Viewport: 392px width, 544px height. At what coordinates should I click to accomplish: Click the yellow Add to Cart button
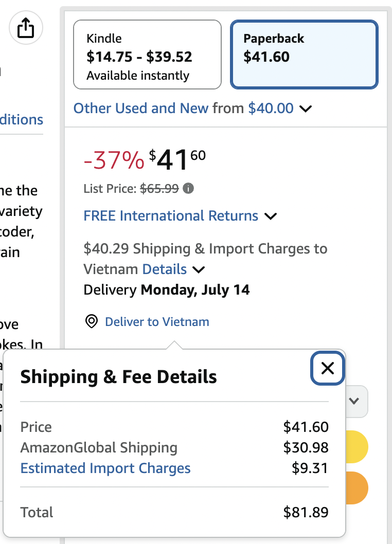click(x=357, y=447)
